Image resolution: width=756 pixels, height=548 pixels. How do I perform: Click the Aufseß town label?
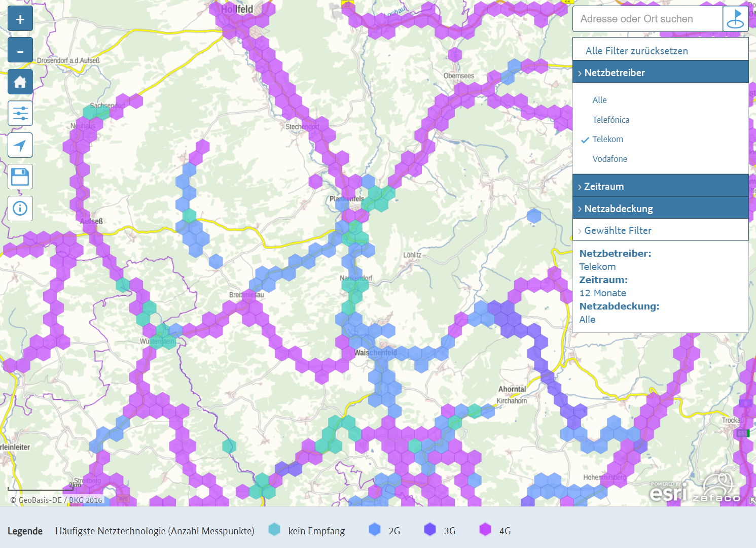pyautogui.click(x=91, y=221)
